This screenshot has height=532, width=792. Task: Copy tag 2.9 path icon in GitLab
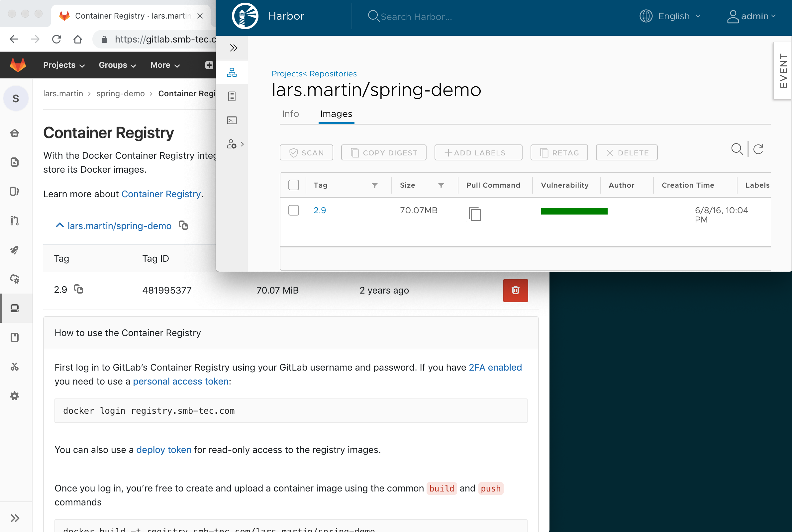78,289
